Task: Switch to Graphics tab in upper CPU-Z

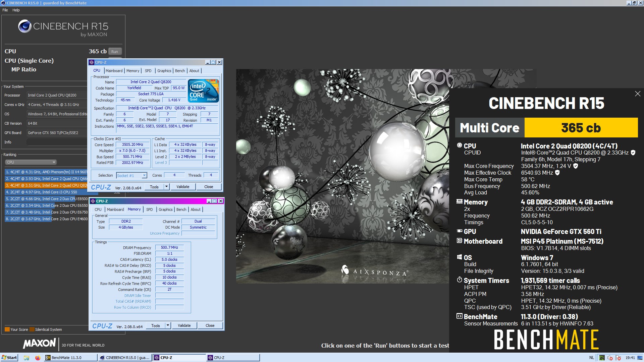Action: click(x=164, y=71)
